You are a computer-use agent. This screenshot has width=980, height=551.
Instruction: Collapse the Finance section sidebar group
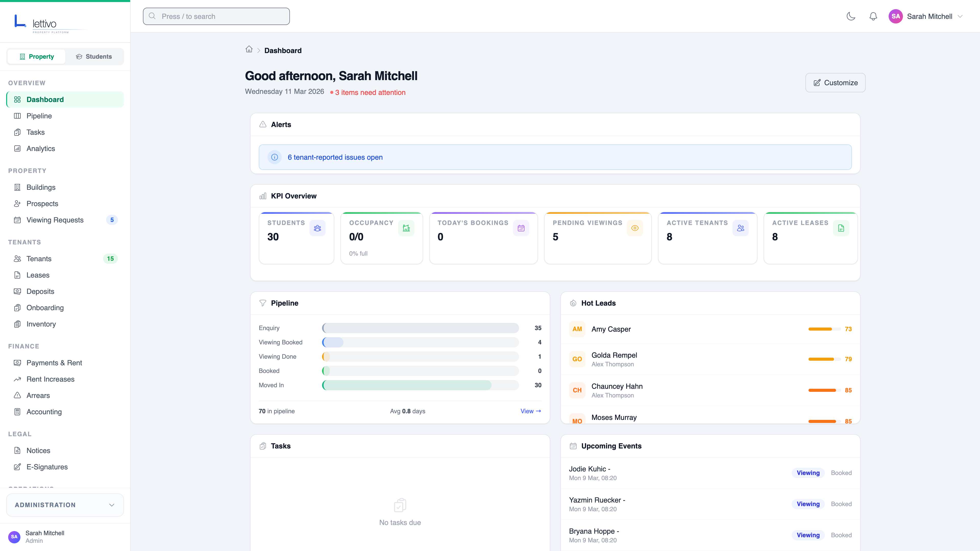pos(23,346)
